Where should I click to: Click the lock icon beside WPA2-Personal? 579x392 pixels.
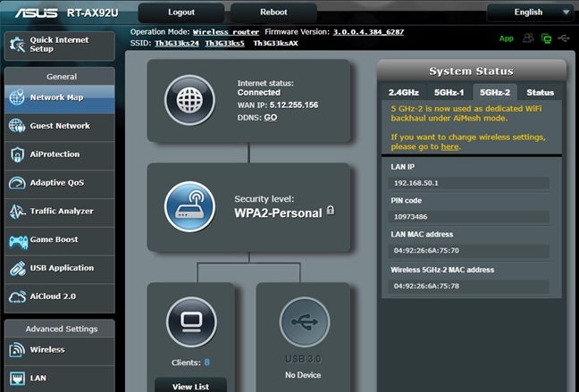(x=331, y=211)
